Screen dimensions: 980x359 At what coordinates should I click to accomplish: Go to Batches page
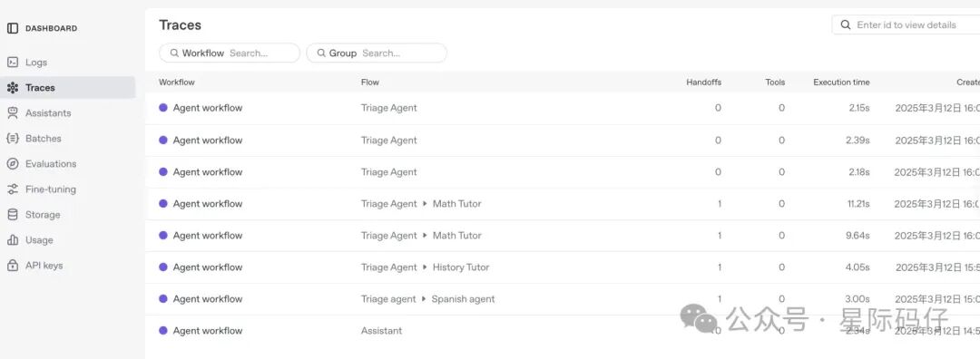click(44, 139)
